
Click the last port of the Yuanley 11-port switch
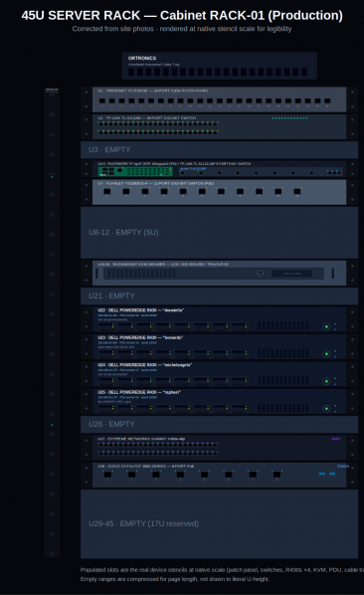pos(297,191)
